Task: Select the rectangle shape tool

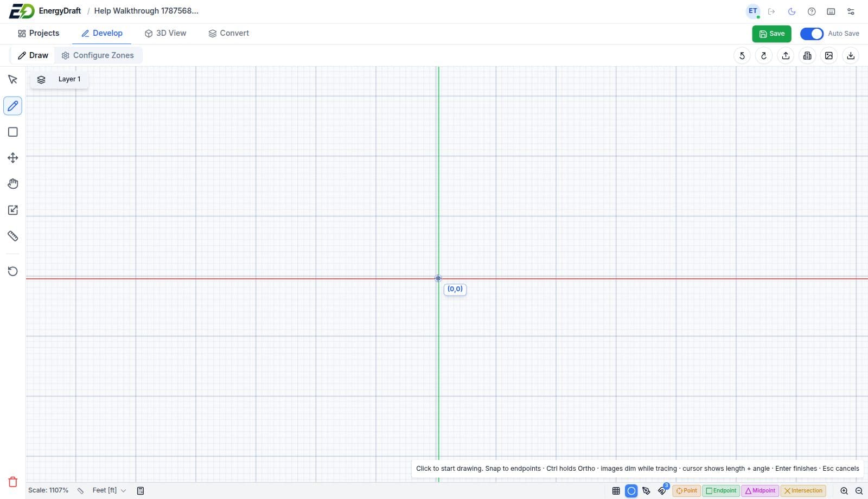Action: [13, 132]
